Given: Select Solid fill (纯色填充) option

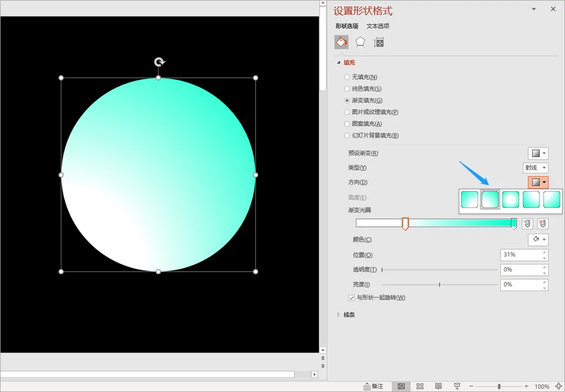Looking at the screenshot, I should (x=363, y=88).
